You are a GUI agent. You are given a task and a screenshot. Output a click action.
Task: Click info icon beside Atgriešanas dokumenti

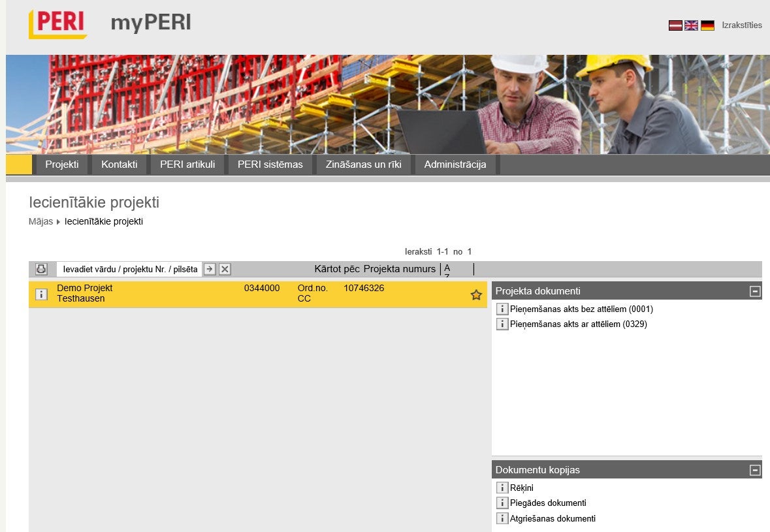pyautogui.click(x=502, y=519)
